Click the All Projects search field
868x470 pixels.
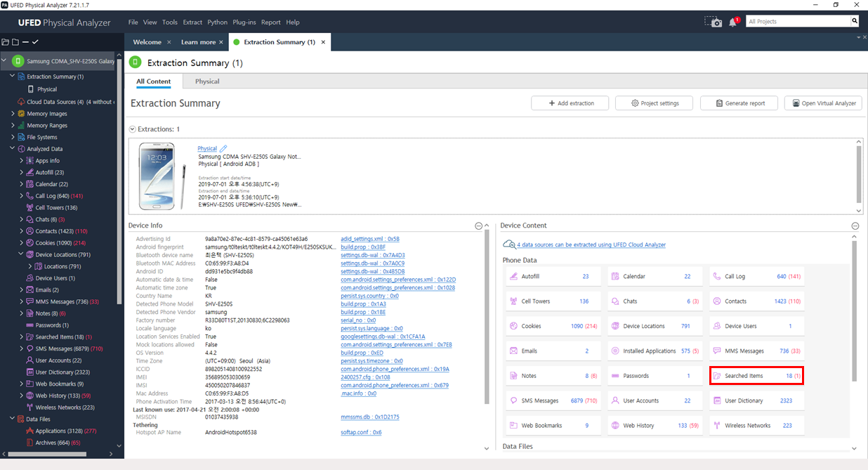click(x=797, y=22)
